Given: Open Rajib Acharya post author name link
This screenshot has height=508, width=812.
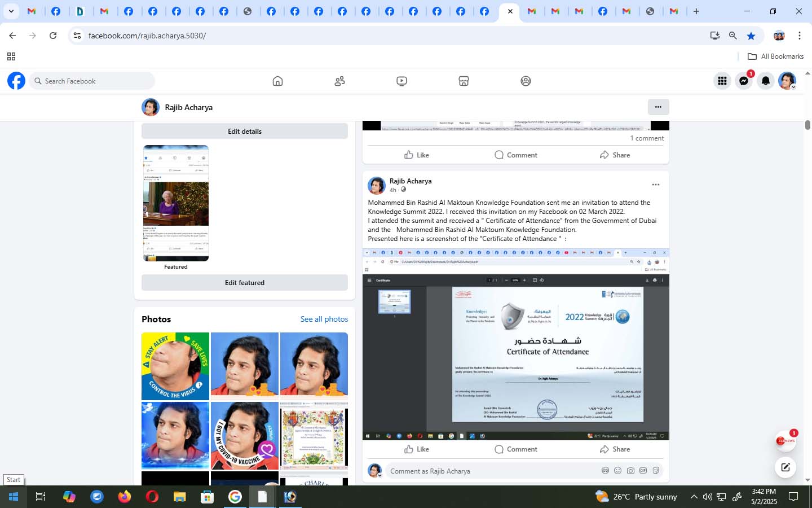Looking at the screenshot, I should coord(411,181).
